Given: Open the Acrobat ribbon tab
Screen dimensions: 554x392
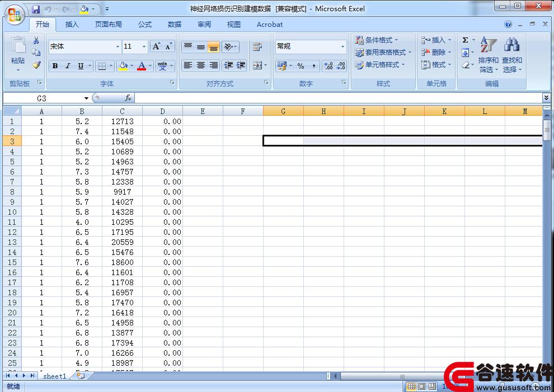Looking at the screenshot, I should (x=270, y=25).
